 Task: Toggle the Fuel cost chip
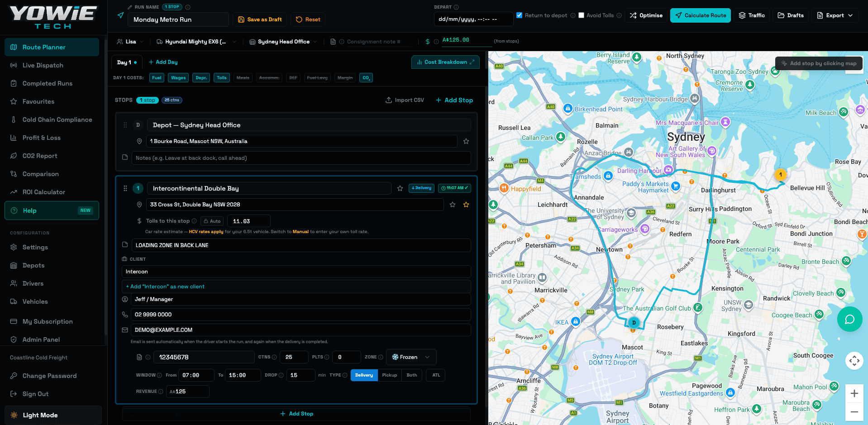[x=157, y=78]
